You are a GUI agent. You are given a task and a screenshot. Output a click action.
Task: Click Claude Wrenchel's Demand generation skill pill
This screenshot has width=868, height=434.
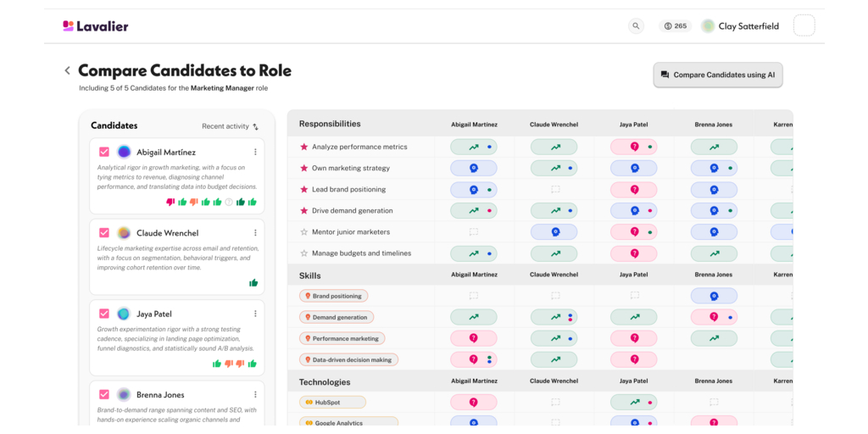click(x=554, y=317)
